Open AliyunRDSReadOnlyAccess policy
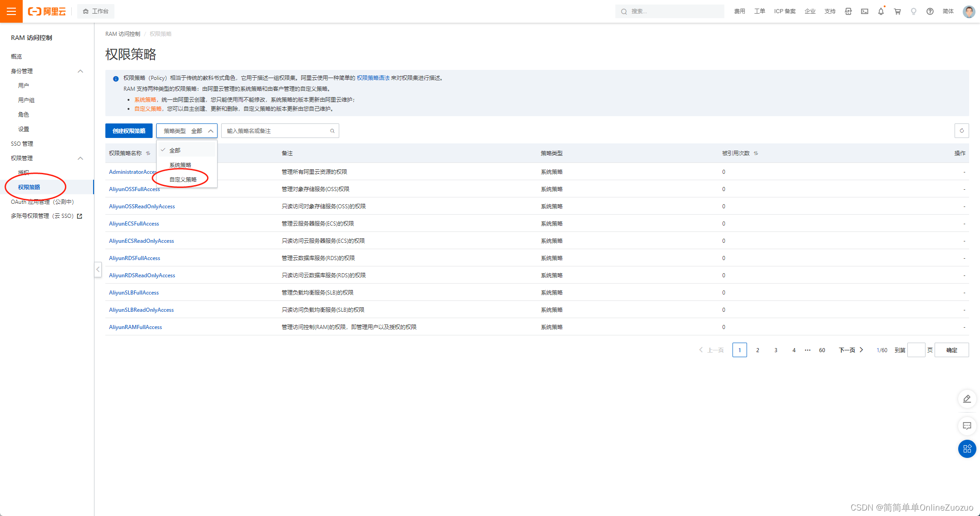980x516 pixels. 142,275
